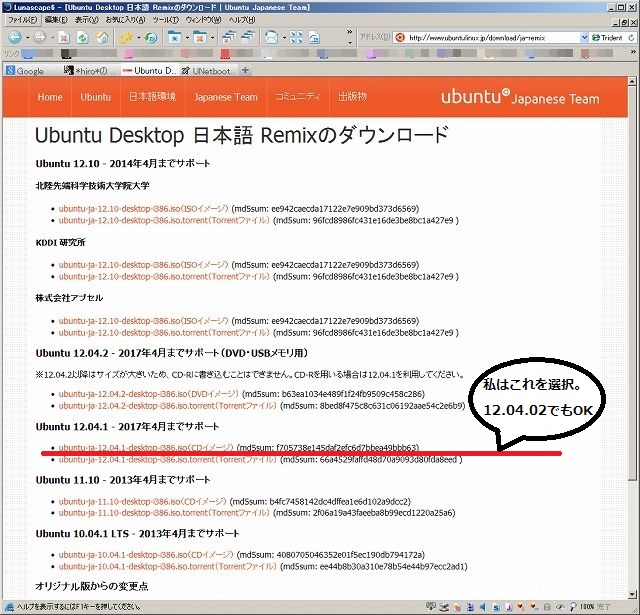Go back with the blue Back arrow
The height and width of the screenshot is (615, 640).
click(15, 38)
